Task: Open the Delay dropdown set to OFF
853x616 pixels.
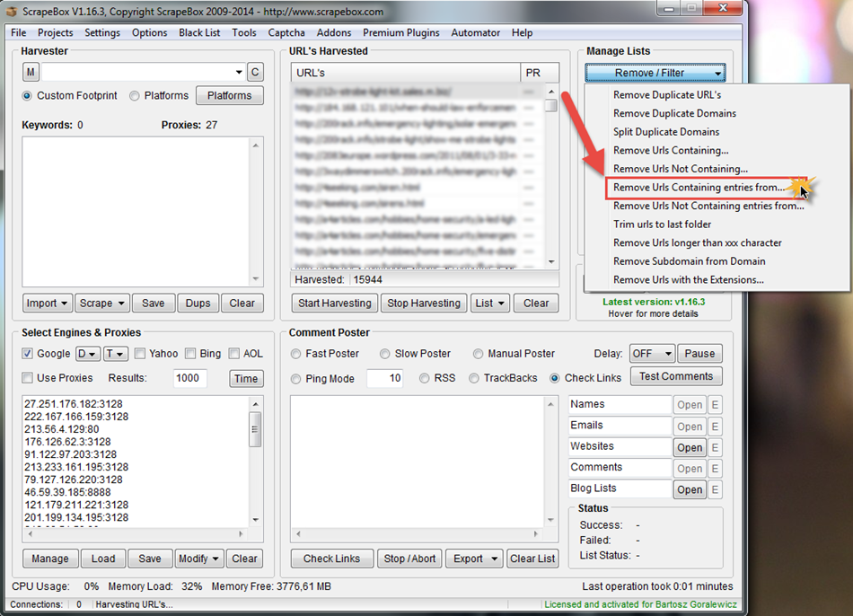Action: pyautogui.click(x=652, y=354)
